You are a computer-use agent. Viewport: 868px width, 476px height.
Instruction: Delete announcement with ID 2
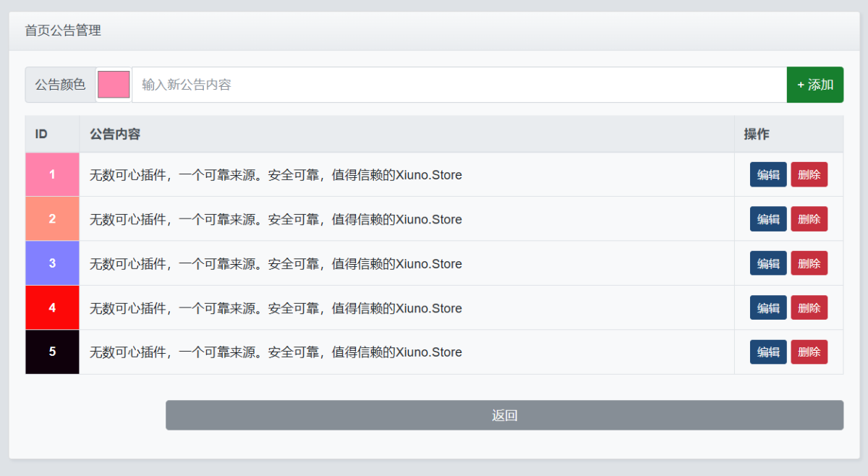point(809,219)
